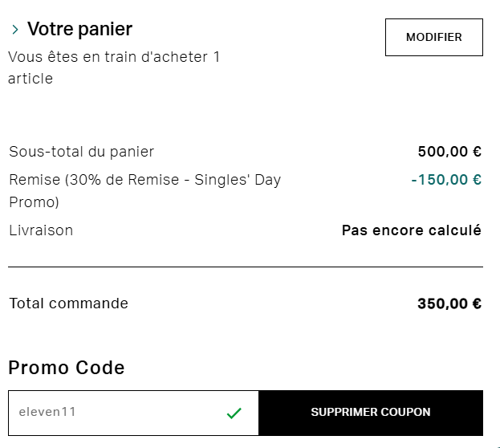Click the Livraison label
This screenshot has height=448, width=500.
pyautogui.click(x=41, y=230)
